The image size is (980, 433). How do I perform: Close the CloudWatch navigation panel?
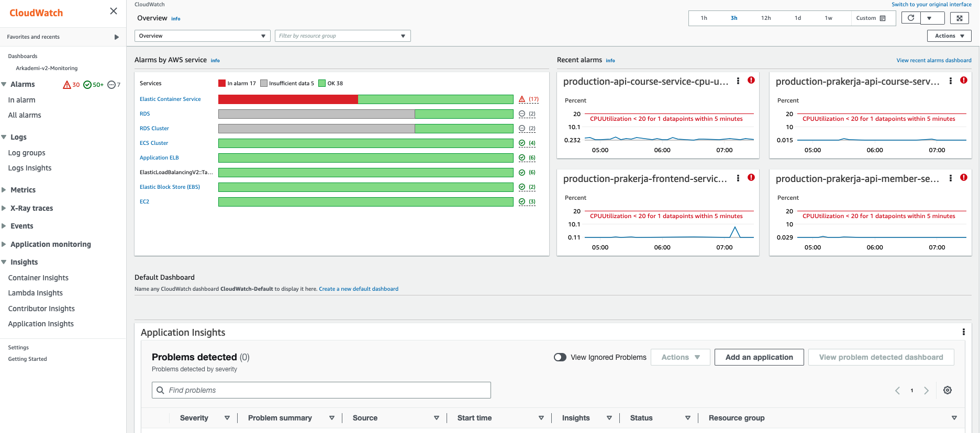pos(114,11)
